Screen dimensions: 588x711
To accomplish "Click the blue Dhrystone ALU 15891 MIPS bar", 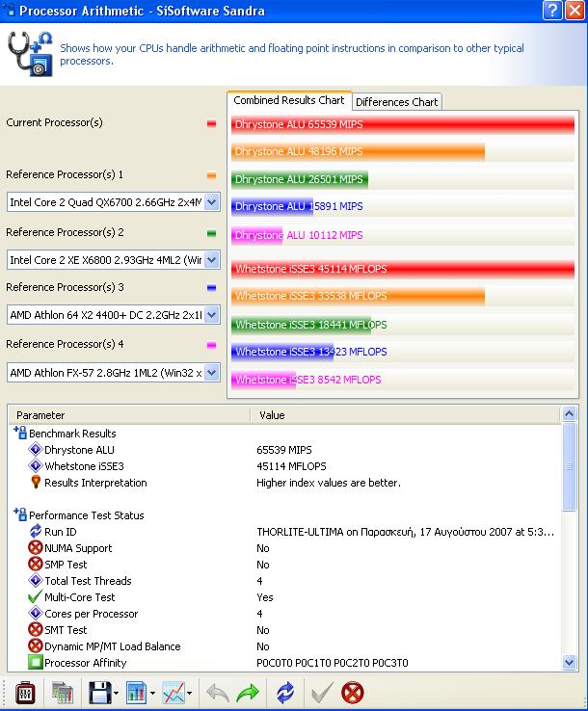I will [x=272, y=206].
